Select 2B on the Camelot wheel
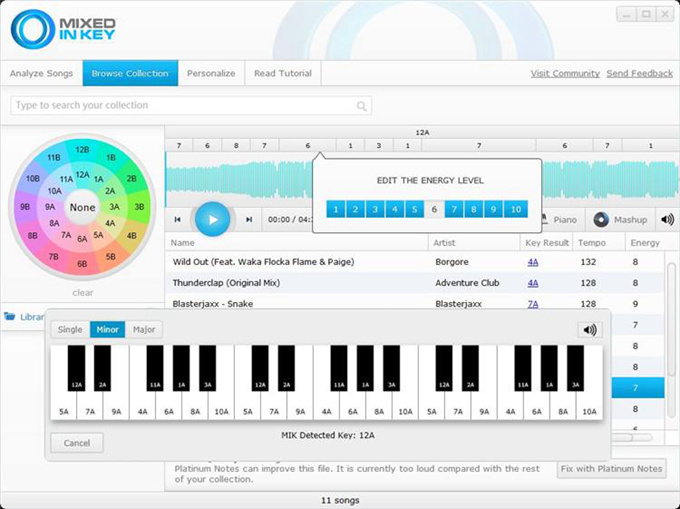 (x=131, y=178)
